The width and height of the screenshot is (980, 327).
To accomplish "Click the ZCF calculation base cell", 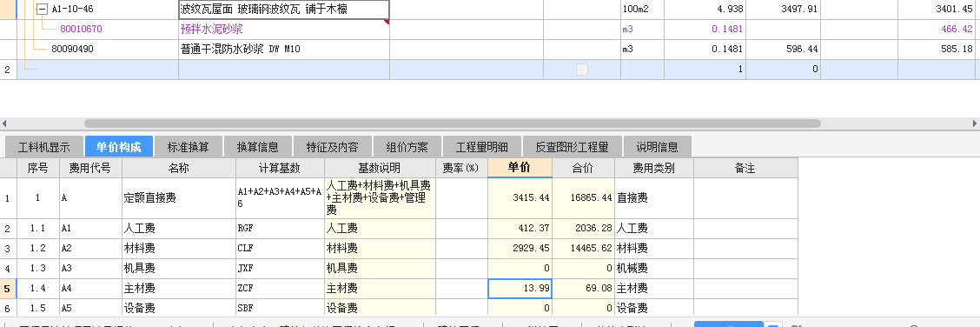I will (x=280, y=289).
